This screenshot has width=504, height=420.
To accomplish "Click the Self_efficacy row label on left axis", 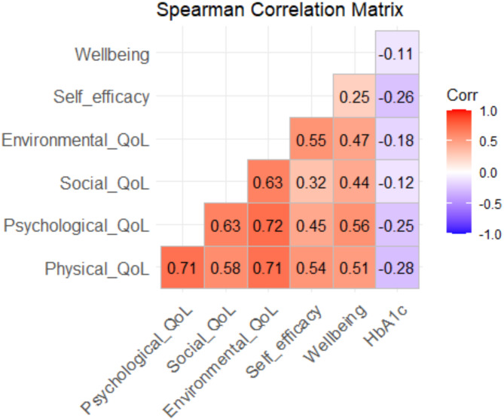I will click(102, 98).
